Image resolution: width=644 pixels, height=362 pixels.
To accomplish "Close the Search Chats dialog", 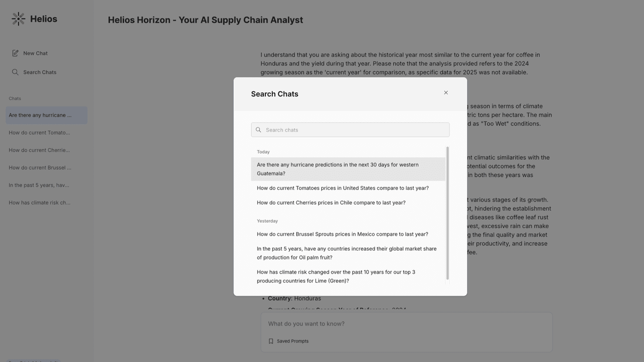I will 446,93.
